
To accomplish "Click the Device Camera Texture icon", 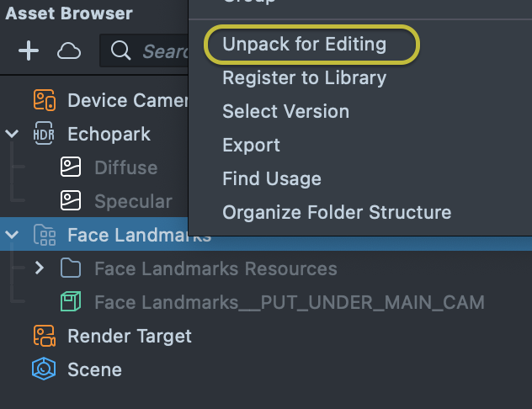I will [44, 100].
